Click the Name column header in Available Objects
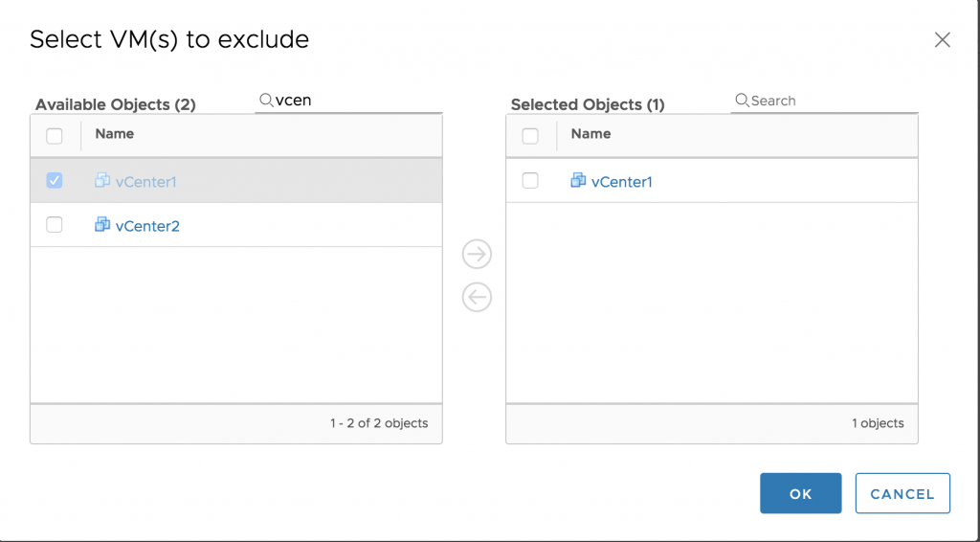The image size is (980, 542). tap(115, 134)
